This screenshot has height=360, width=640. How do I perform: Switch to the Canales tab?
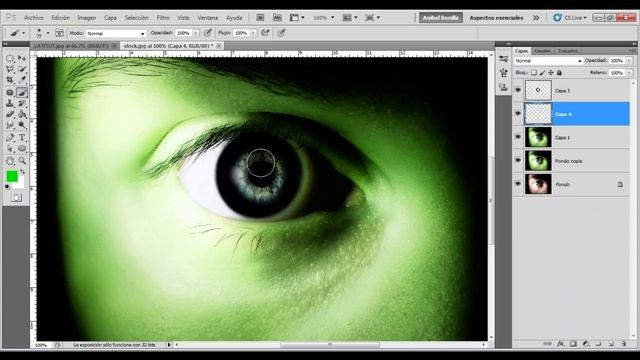542,51
